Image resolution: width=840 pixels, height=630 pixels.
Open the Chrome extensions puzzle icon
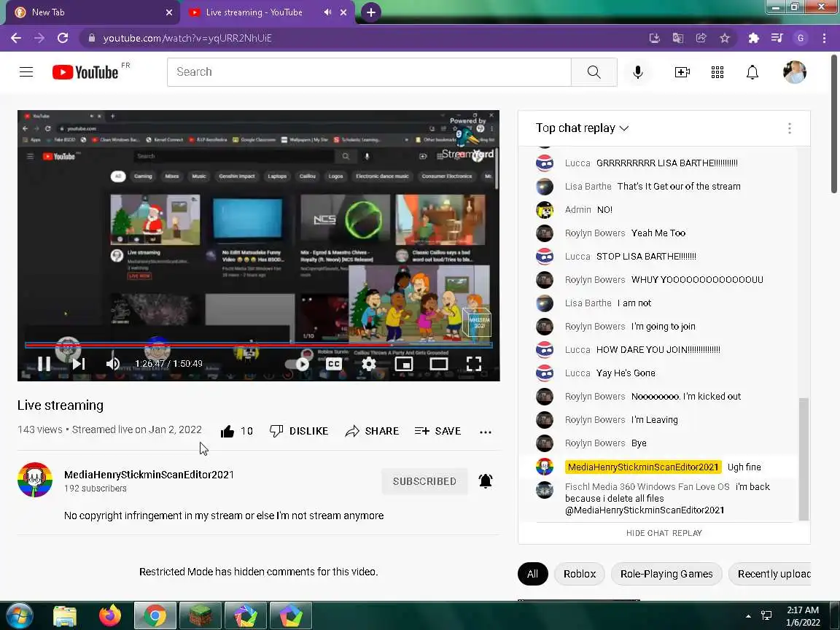tap(754, 38)
